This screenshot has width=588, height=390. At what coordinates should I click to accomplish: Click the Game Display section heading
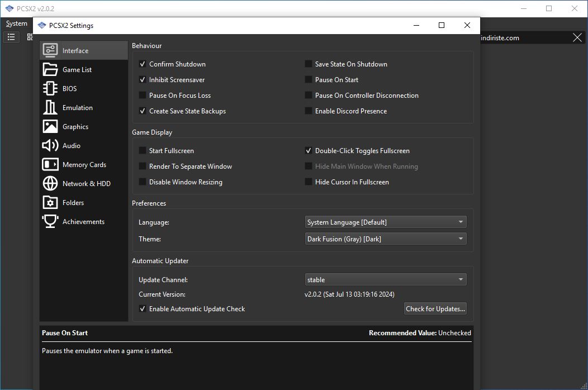coord(152,132)
